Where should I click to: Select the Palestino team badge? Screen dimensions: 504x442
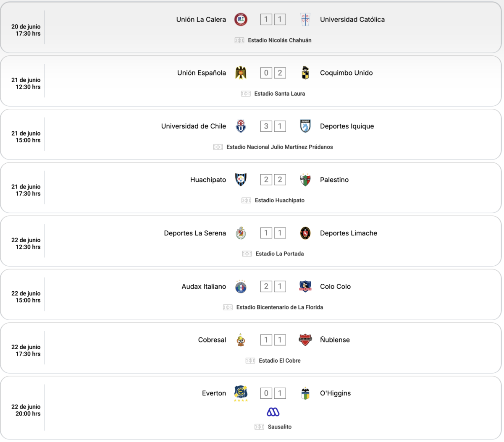click(x=305, y=180)
